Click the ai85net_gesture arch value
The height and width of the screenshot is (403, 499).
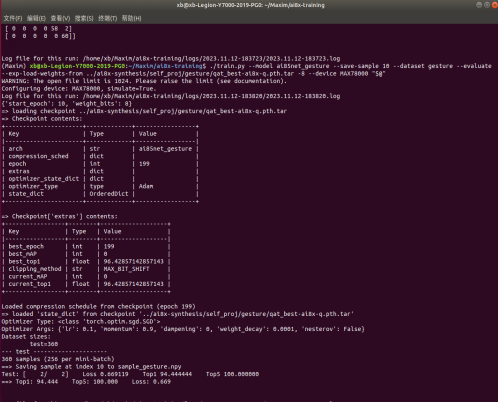click(x=165, y=149)
